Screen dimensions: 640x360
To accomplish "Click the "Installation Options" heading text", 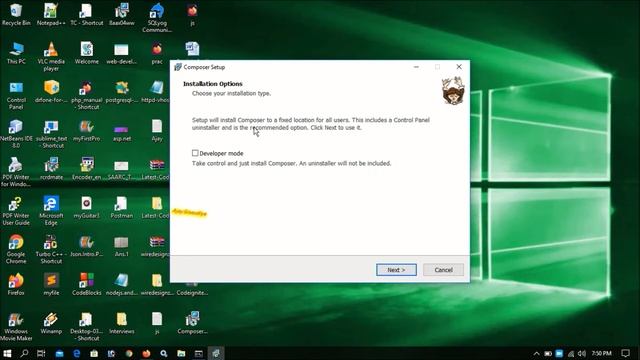I will coord(213,84).
